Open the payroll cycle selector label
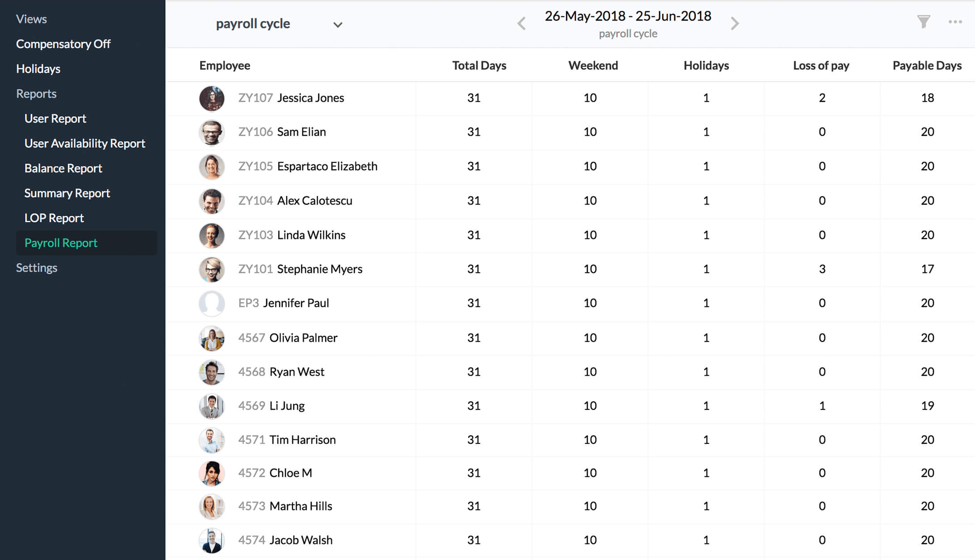This screenshot has width=975, height=560. point(253,24)
